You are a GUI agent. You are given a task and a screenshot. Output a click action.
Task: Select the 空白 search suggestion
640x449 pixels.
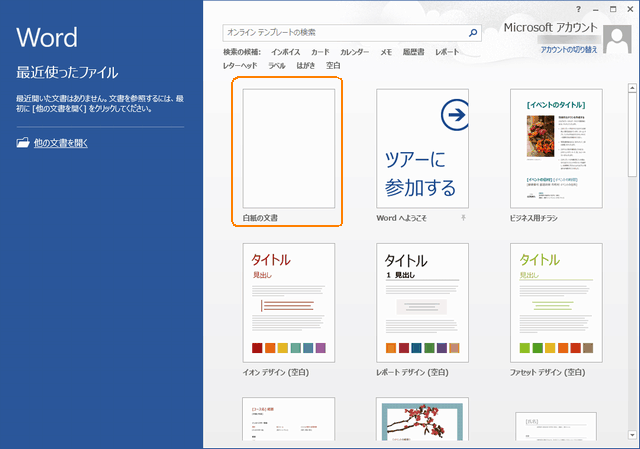click(333, 66)
